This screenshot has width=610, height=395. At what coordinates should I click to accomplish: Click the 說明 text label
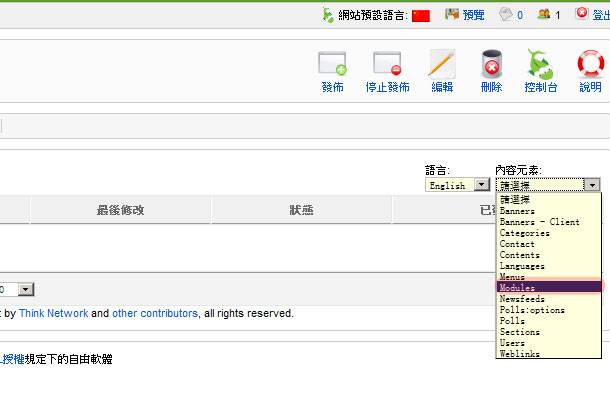pos(591,87)
